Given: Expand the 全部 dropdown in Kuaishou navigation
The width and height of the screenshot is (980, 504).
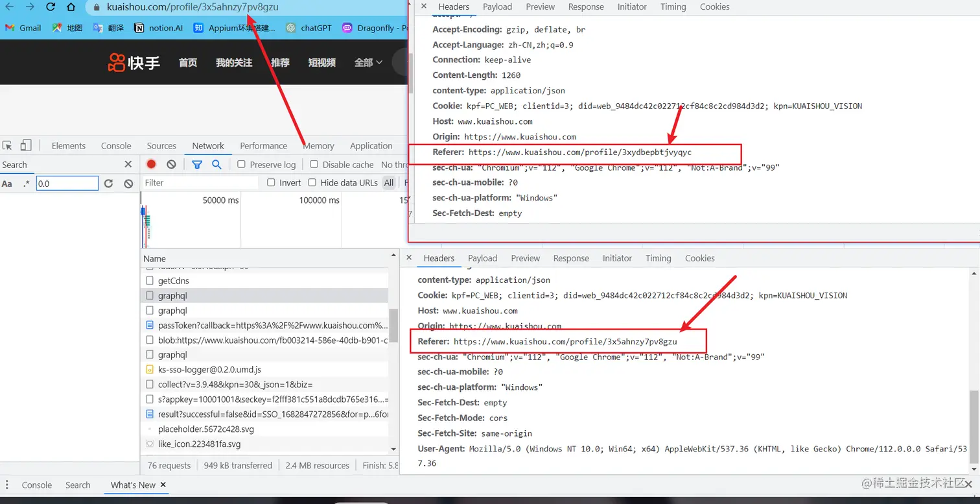Looking at the screenshot, I should coord(368,62).
